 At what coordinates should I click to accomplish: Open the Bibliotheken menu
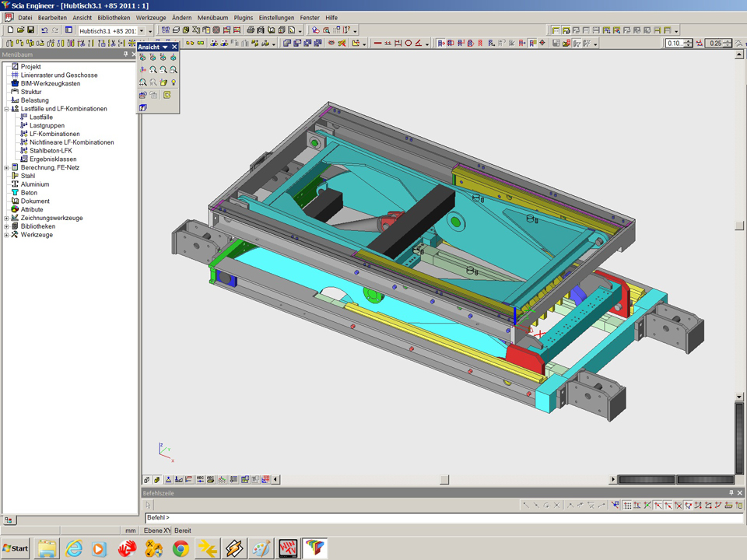(114, 17)
